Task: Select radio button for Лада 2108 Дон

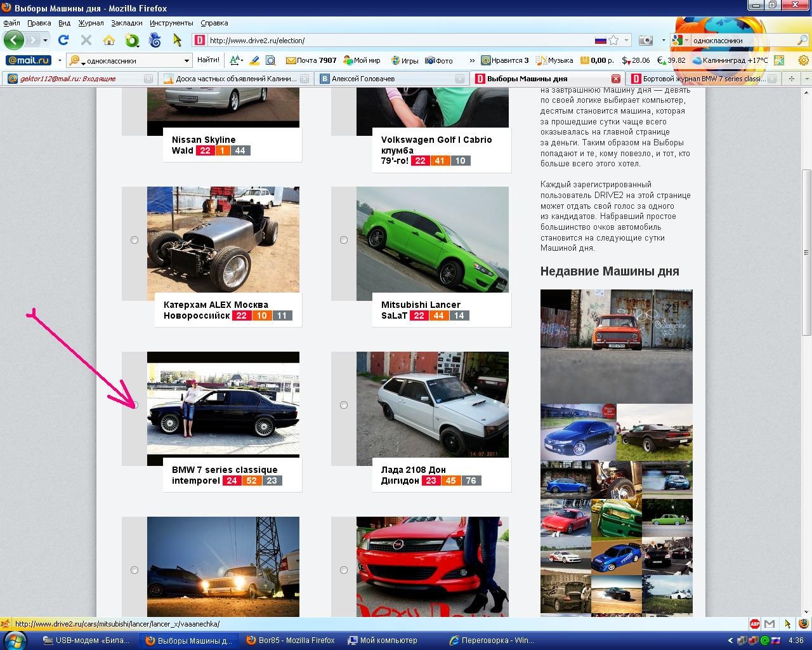Action: (x=344, y=405)
